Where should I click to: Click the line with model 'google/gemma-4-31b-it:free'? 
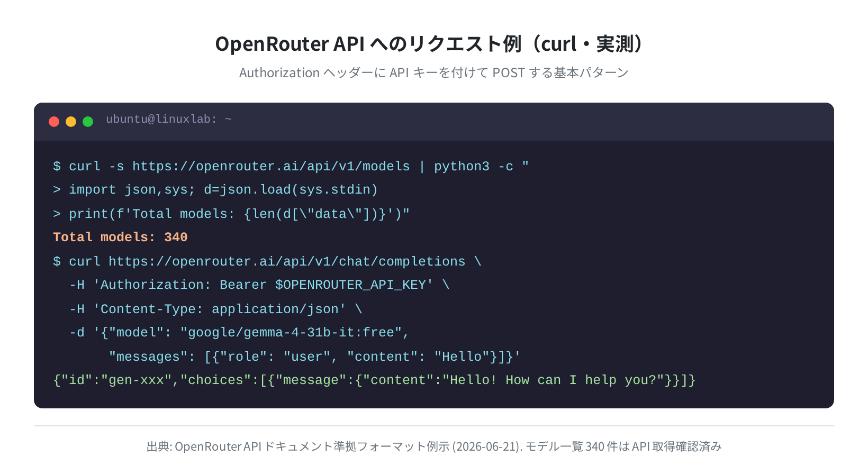[239, 333]
